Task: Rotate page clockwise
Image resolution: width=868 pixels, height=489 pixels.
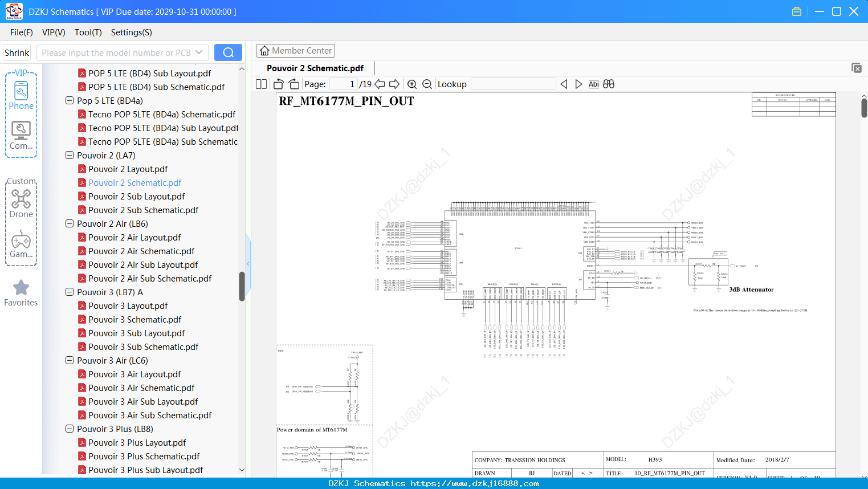Action: pos(294,84)
